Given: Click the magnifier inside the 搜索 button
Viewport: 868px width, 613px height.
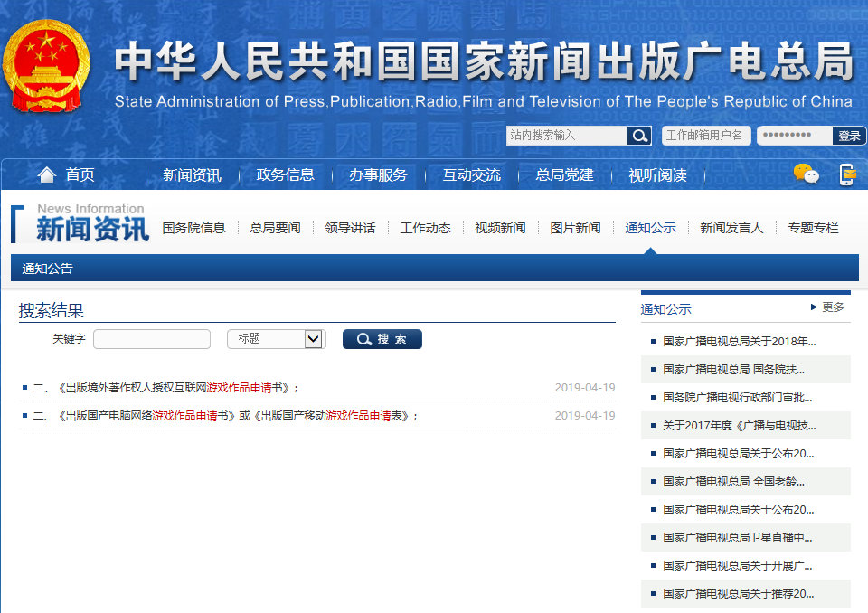Looking at the screenshot, I should [365, 339].
